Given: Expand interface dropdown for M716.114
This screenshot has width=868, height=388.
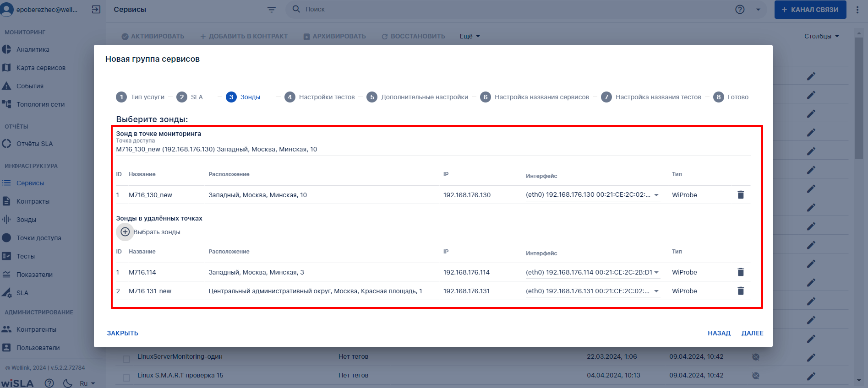Looking at the screenshot, I should point(656,272).
